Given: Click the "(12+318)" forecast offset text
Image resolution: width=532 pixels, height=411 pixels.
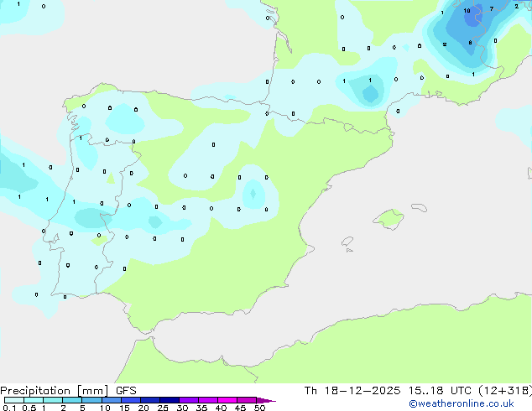Looking at the screenshot, I should point(505,391).
